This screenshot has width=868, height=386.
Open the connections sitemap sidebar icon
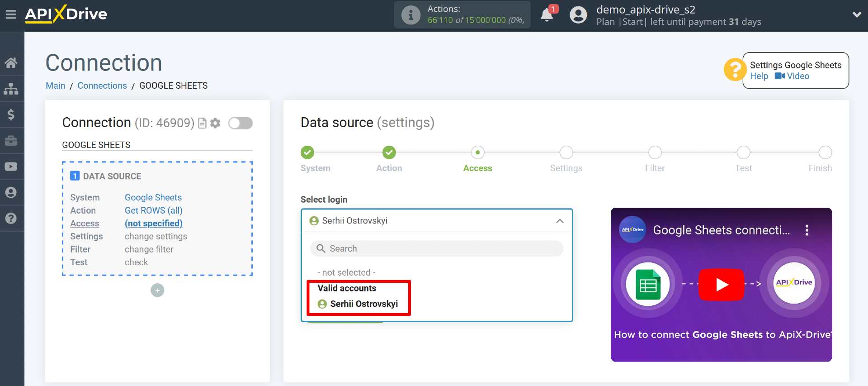pyautogui.click(x=11, y=89)
